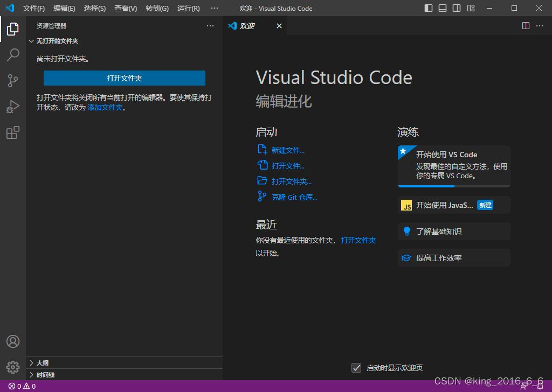Click 打开文件夹... under 启动
552x392 pixels.
[292, 181]
